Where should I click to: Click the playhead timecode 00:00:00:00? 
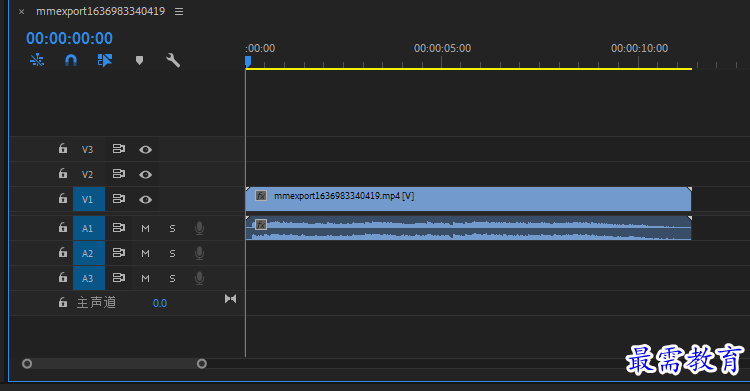pyautogui.click(x=69, y=38)
